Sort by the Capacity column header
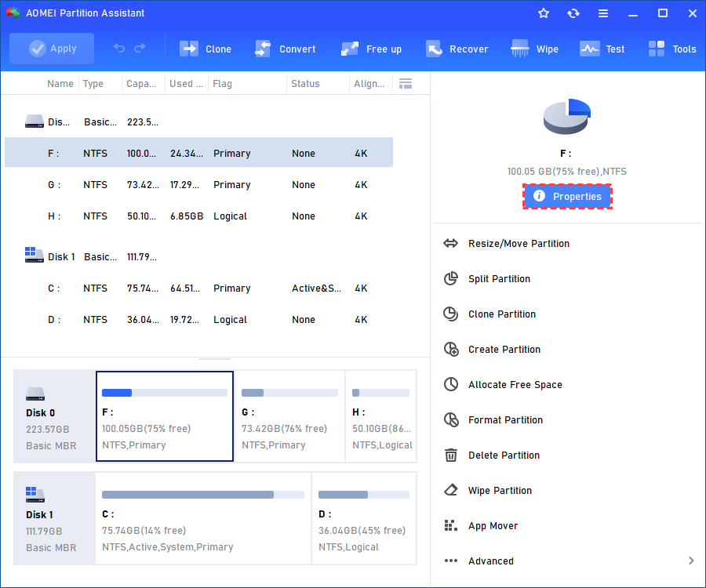 (x=141, y=84)
